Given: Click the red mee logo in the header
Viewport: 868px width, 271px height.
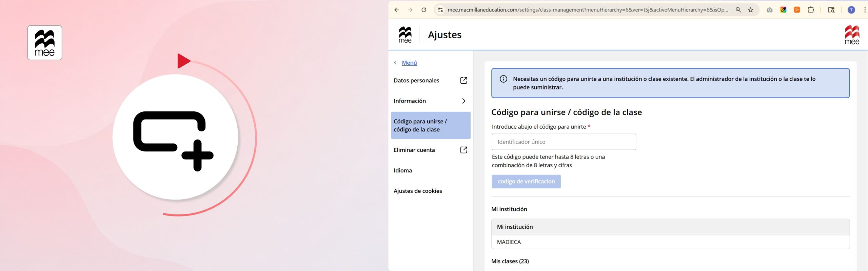Looking at the screenshot, I should [x=852, y=35].
